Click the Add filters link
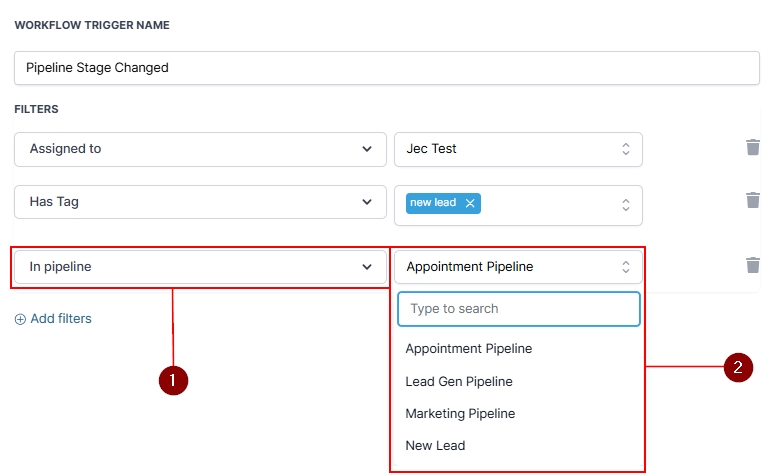Image resolution: width=782 pixels, height=475 pixels. pos(60,319)
